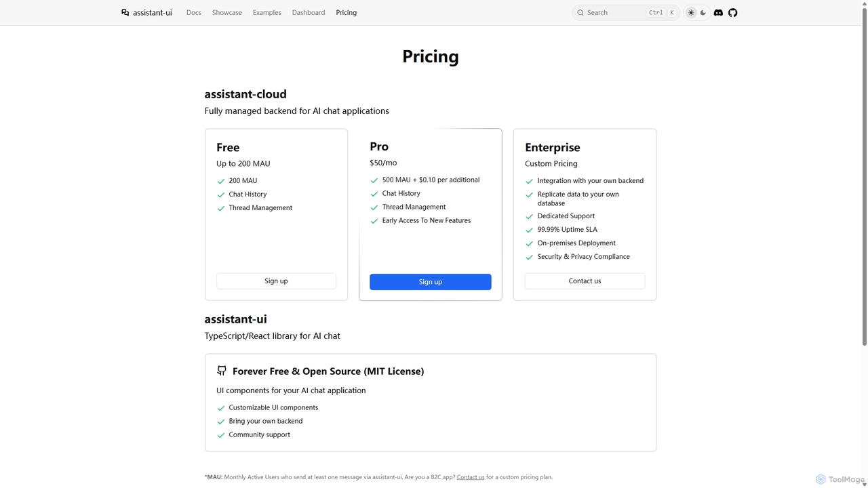The width and height of the screenshot is (868, 488).
Task: Click checkmark beside Replicate data to your own database
Action: coord(529,195)
